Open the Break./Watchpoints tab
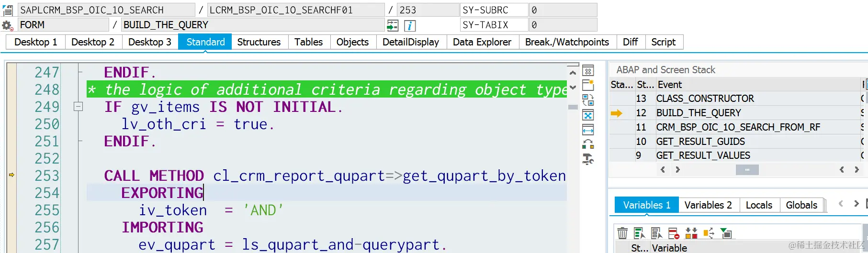The image size is (868, 253). click(567, 42)
